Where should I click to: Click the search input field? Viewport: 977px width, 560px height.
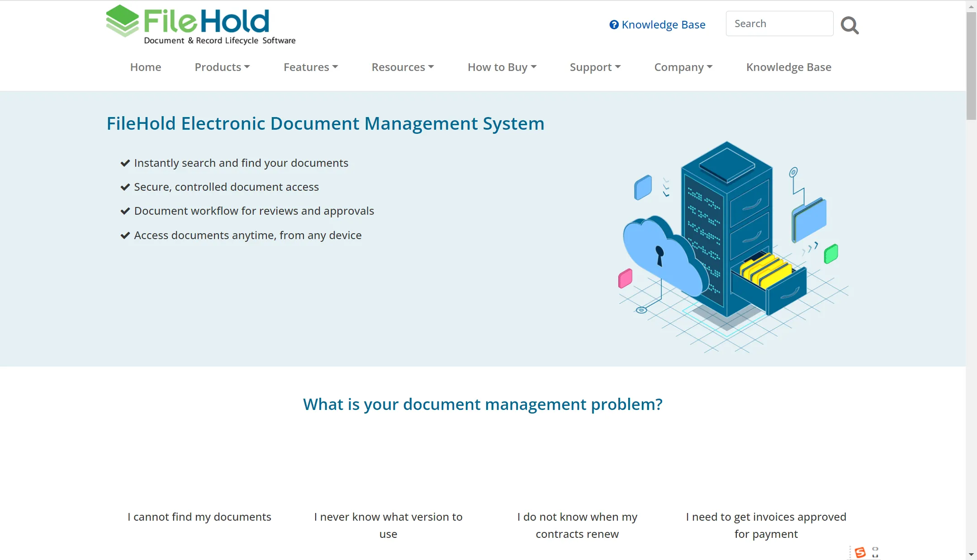pyautogui.click(x=780, y=24)
